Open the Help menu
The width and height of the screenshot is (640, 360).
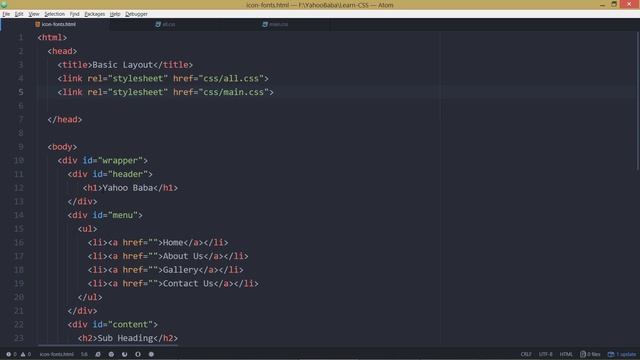pyautogui.click(x=115, y=14)
